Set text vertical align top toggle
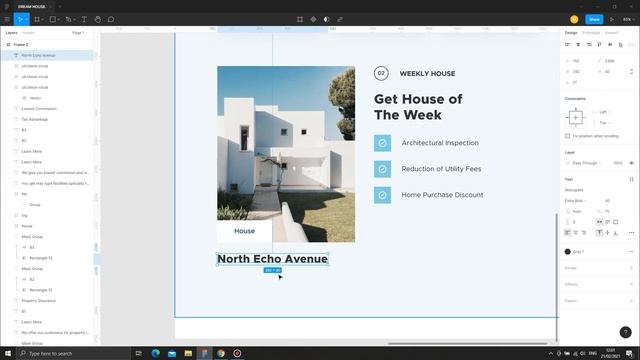 599,233
